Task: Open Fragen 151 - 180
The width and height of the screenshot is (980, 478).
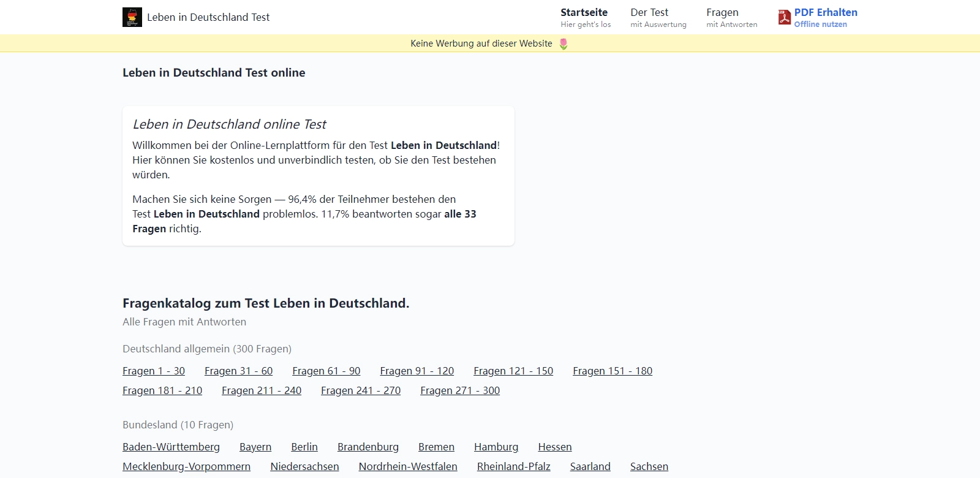Action: tap(612, 371)
